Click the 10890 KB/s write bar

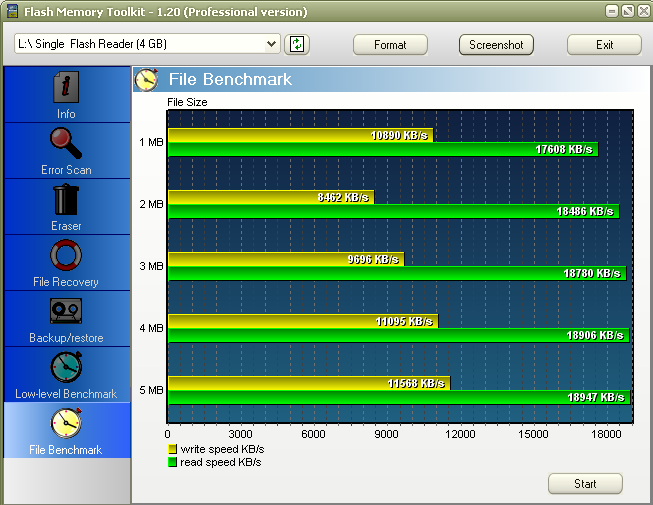[300, 135]
